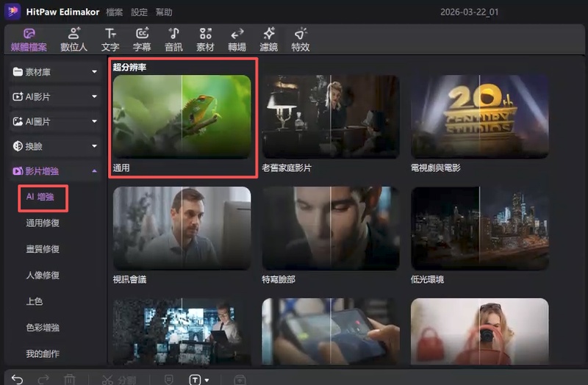Open the 設定 menu
Screen dimensions: 588x385
pos(139,12)
